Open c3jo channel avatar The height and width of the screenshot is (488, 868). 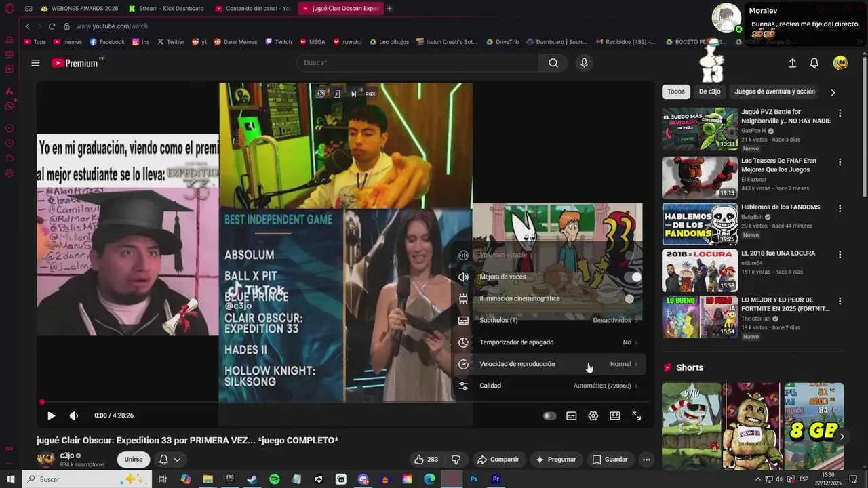pyautogui.click(x=46, y=460)
